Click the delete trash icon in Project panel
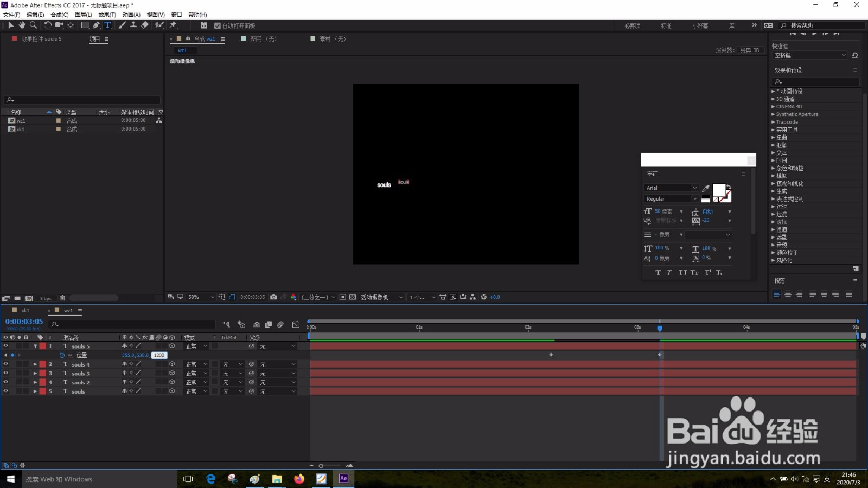 62,298
